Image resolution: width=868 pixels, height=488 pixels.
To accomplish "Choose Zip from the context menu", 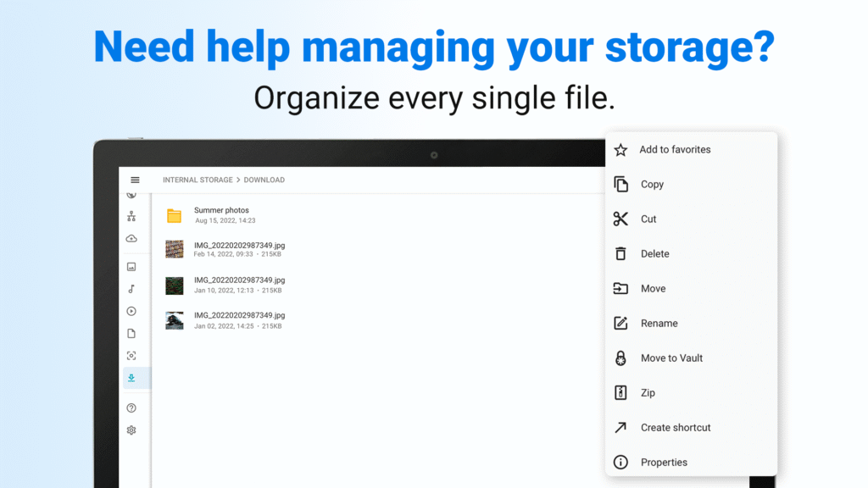I will point(648,392).
